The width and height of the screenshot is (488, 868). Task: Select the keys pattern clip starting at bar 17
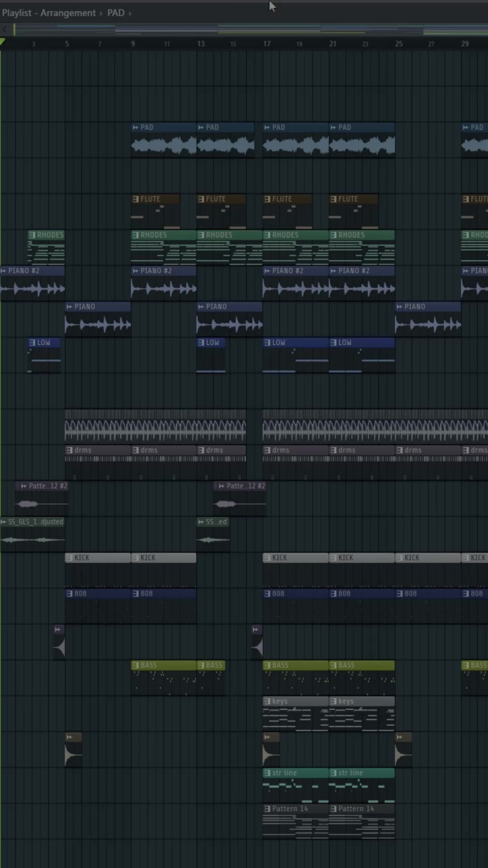coord(296,713)
